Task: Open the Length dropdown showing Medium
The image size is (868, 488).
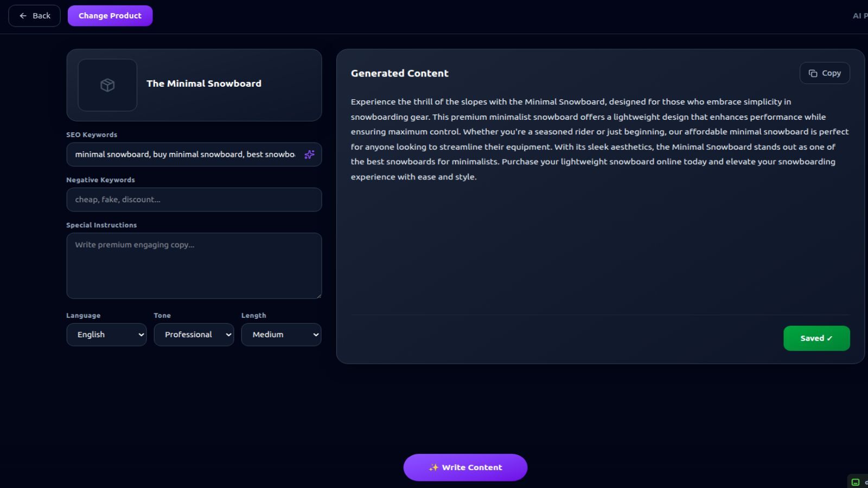Action: click(x=281, y=335)
